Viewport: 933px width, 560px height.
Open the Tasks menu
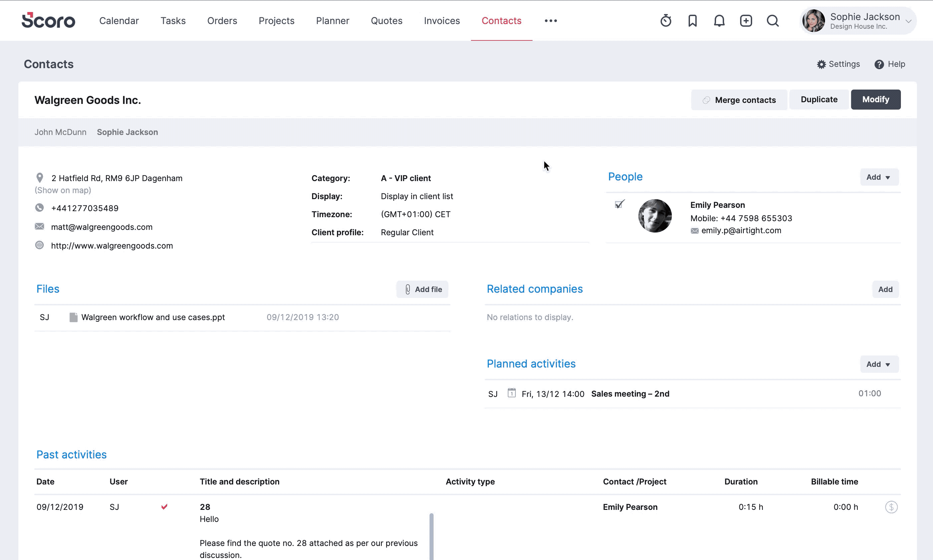tap(173, 21)
